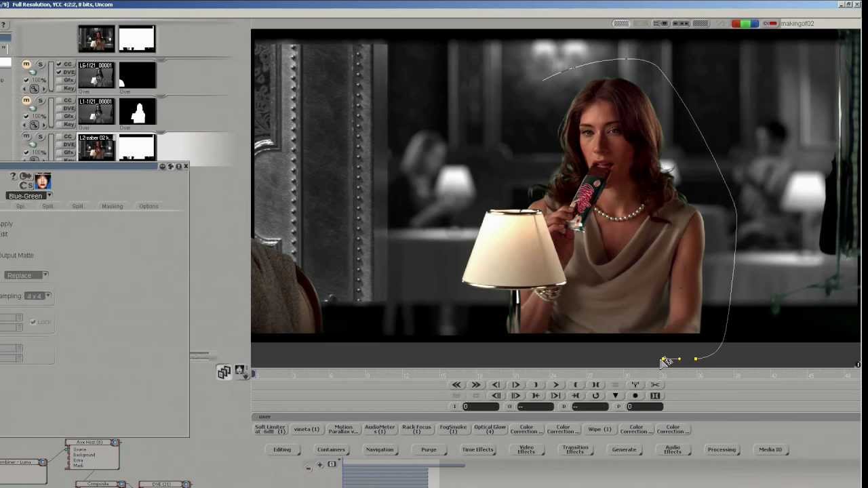
Task: Open the Navigation toolbar menu
Action: pos(380,449)
